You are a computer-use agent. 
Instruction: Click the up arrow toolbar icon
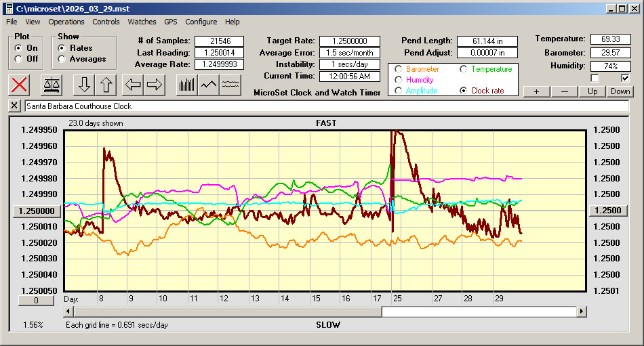(106, 85)
